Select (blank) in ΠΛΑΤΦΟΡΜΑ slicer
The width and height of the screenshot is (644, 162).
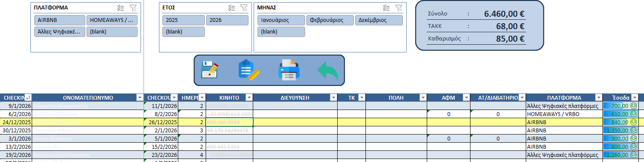click(x=112, y=32)
